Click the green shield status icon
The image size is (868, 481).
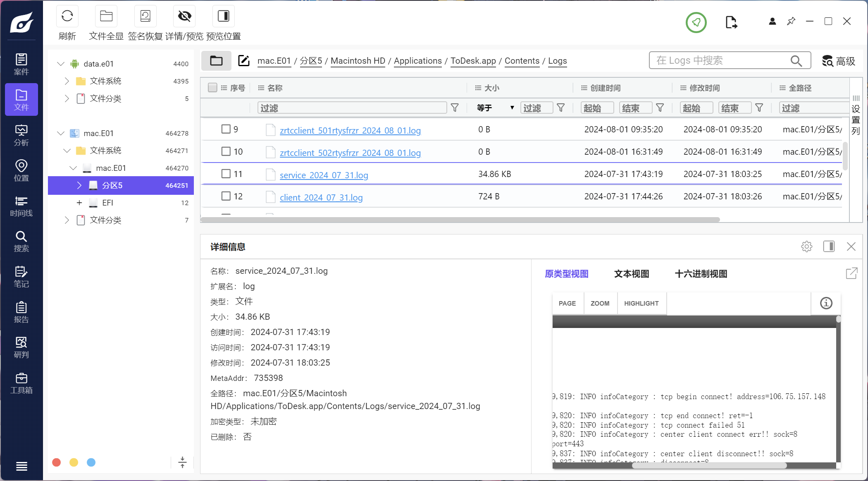tap(696, 22)
